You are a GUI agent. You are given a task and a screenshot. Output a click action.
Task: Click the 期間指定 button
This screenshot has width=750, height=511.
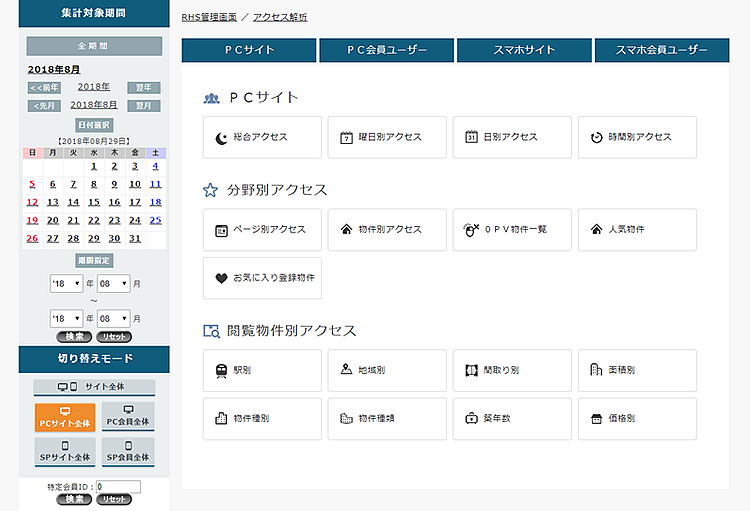(x=94, y=261)
